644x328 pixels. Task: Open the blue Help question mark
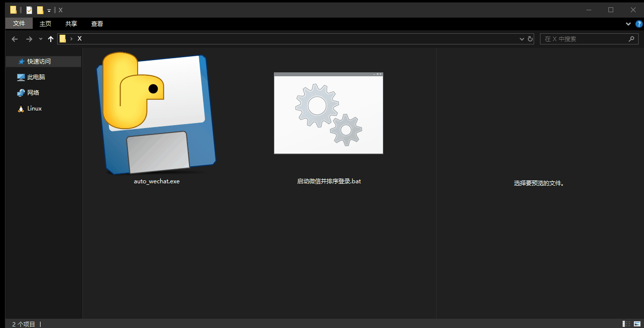(x=639, y=24)
